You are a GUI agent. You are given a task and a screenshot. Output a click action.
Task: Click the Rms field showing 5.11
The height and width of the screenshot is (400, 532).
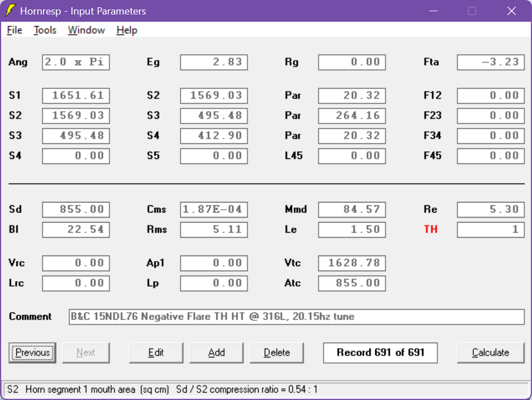tap(214, 229)
